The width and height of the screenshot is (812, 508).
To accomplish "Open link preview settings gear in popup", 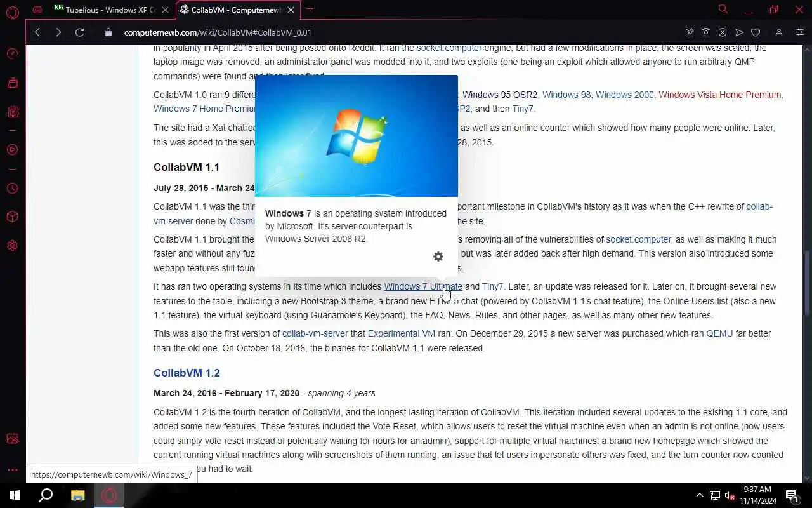I will tap(438, 257).
